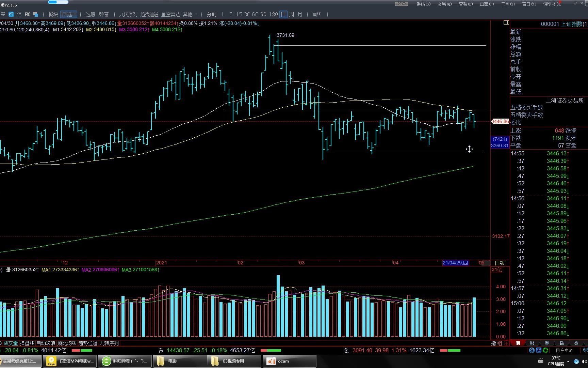Viewport: 588px width, 368px height.
Task: Click the 板块 toolbar button
Action: (x=53, y=14)
